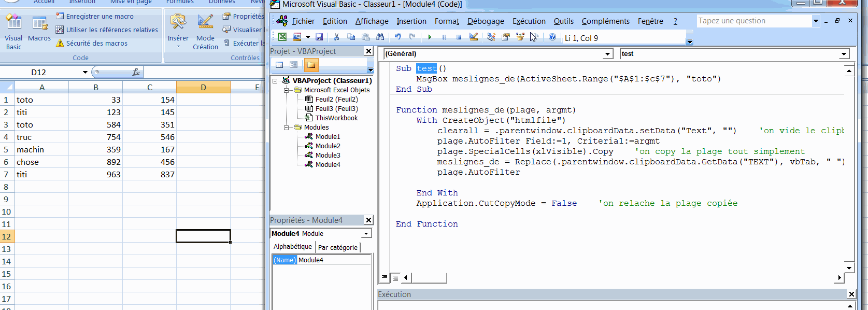Screen dimensions: 868x310
Task: Click the Break pause icon
Action: click(444, 37)
